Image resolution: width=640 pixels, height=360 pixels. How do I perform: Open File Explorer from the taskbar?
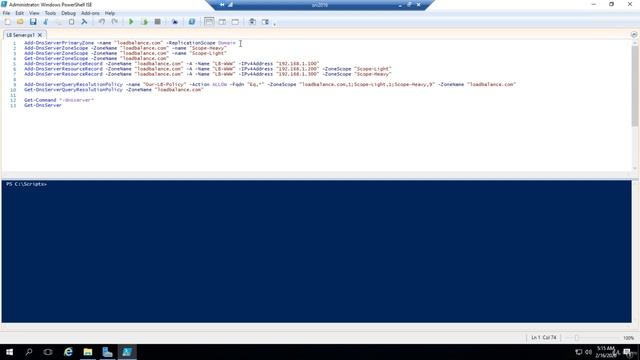[x=88, y=352]
